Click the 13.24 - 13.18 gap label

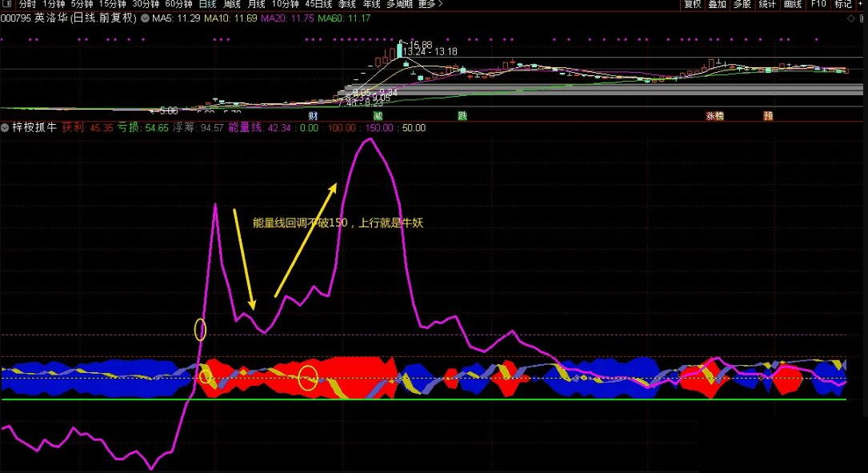click(x=430, y=52)
